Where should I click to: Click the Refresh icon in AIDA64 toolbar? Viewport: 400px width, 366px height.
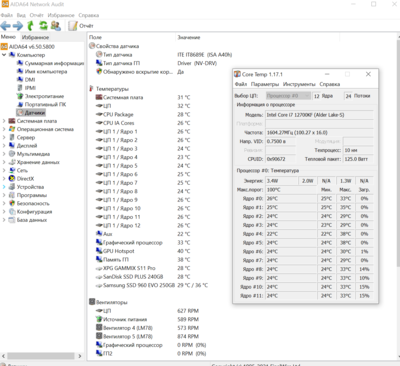[43, 26]
